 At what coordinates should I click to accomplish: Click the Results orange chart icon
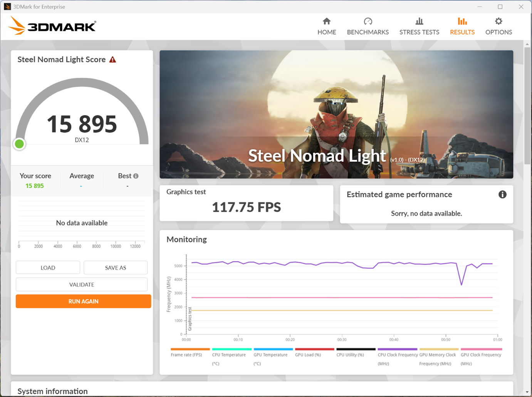462,21
